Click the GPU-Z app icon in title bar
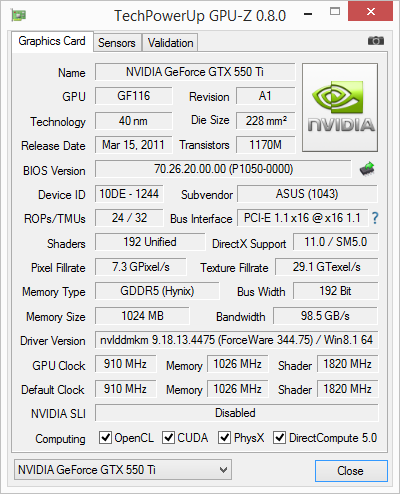 [x=19, y=15]
